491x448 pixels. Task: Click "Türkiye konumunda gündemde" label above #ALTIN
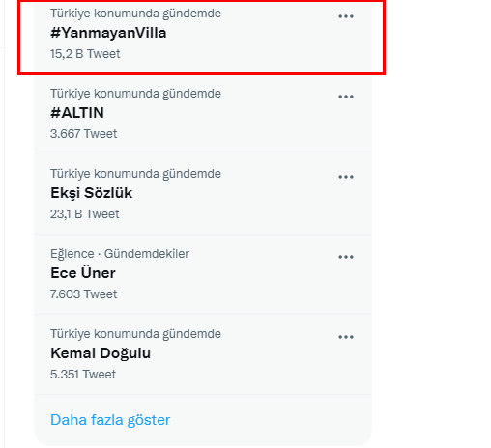click(135, 94)
